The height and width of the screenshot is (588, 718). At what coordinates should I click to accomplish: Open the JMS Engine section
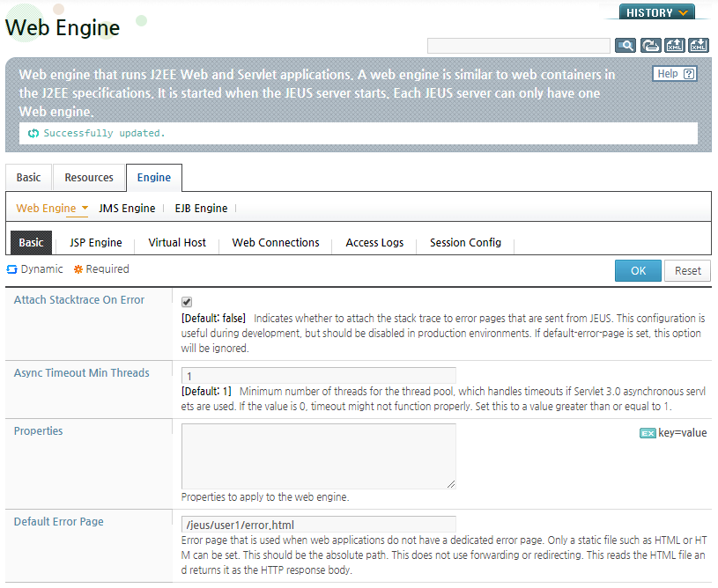click(127, 209)
